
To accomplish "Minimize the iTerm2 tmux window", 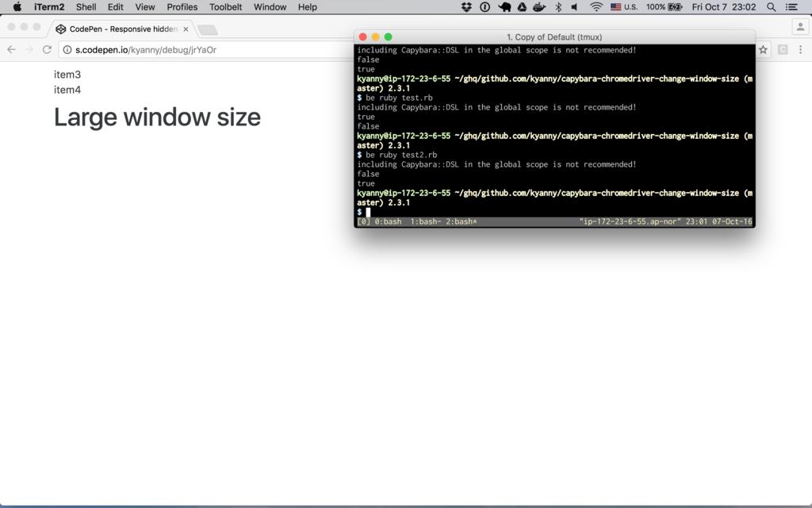I will coord(375,37).
